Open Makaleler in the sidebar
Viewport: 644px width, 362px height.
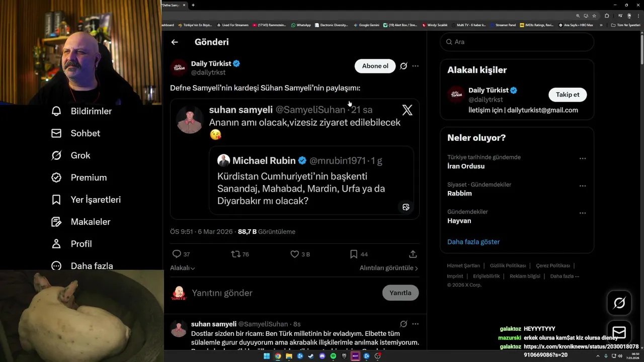pyautogui.click(x=80, y=222)
